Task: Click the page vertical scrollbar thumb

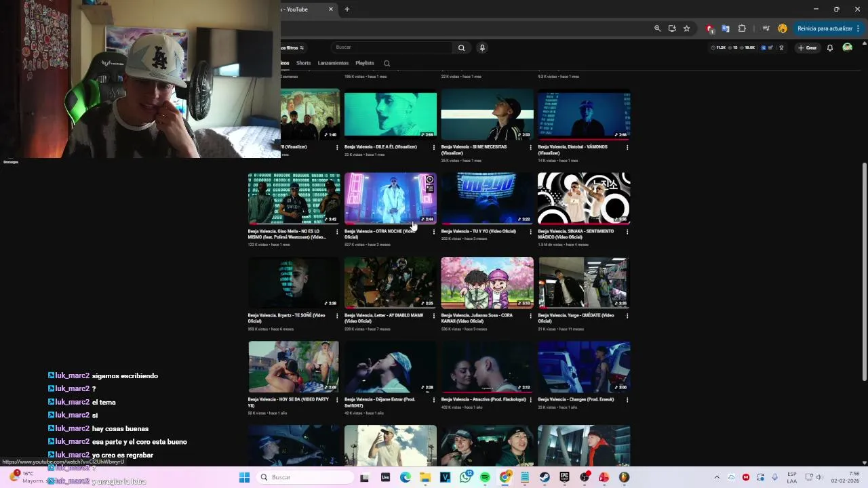Action: (x=864, y=271)
